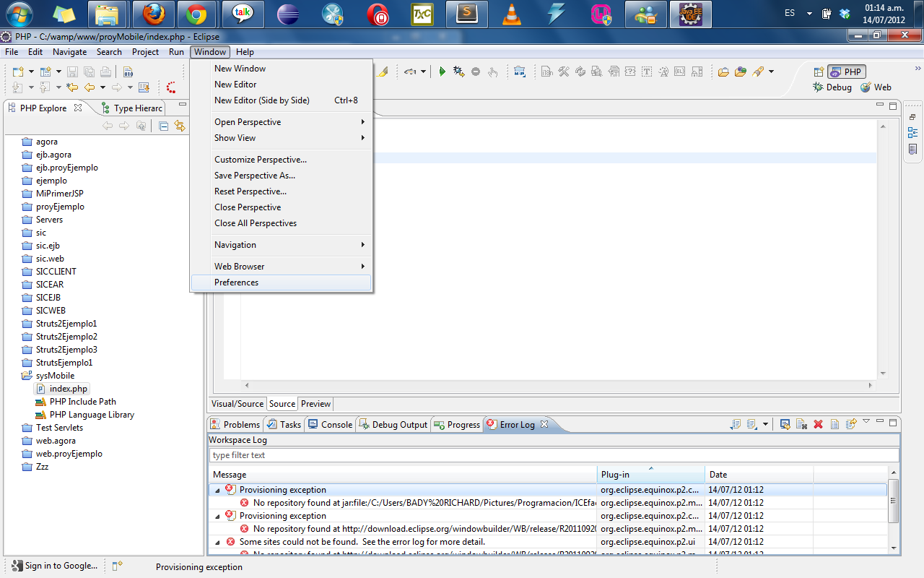Expand the Show View submenu
The height and width of the screenshot is (578, 924).
tap(282, 138)
